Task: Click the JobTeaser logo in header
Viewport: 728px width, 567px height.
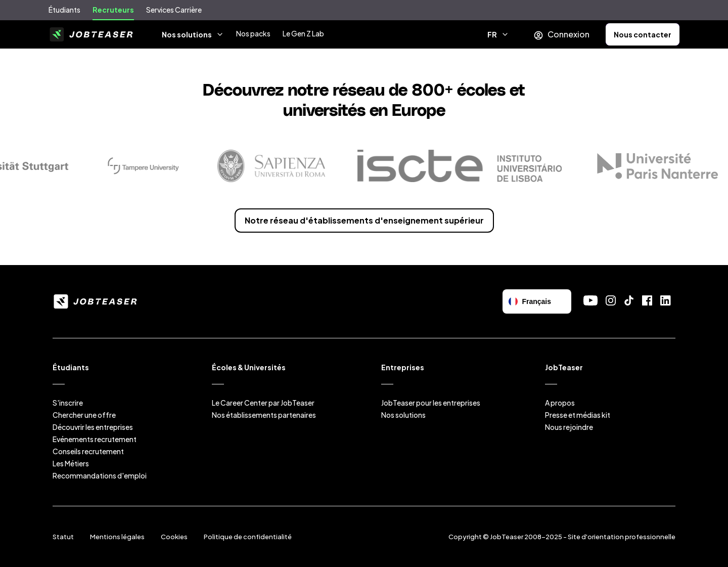Action: point(92,34)
